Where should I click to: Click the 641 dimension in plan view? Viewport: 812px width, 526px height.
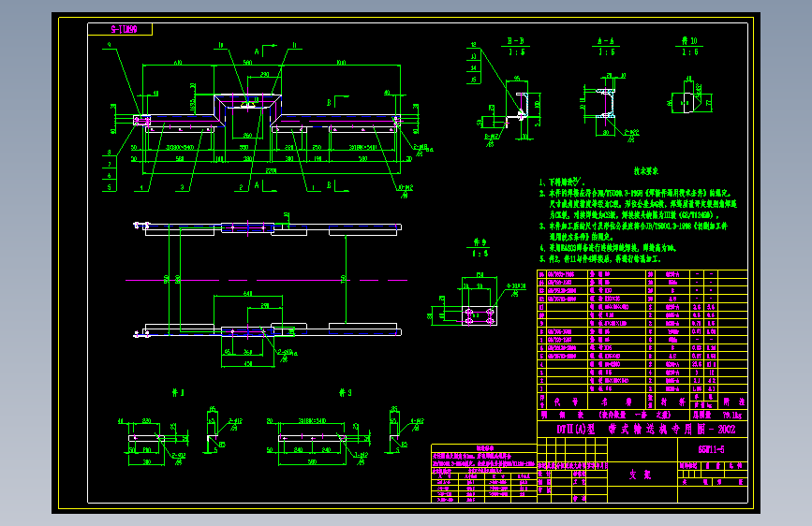248,294
